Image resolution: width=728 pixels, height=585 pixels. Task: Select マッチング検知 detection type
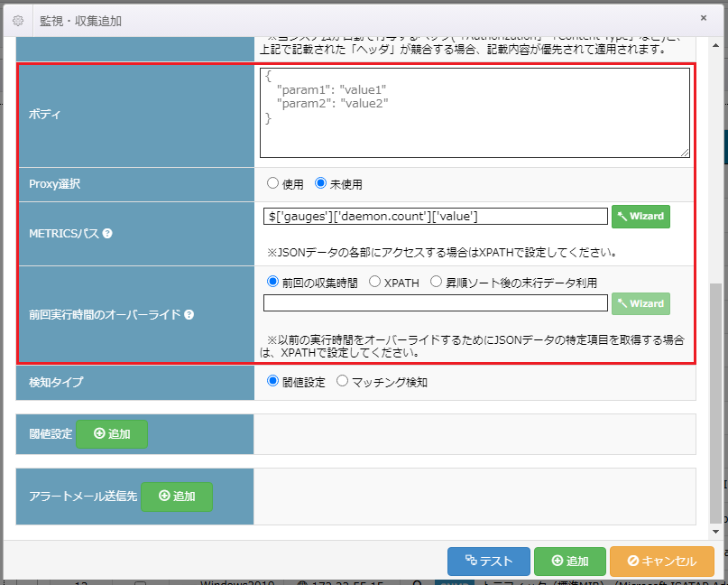pyautogui.click(x=342, y=382)
